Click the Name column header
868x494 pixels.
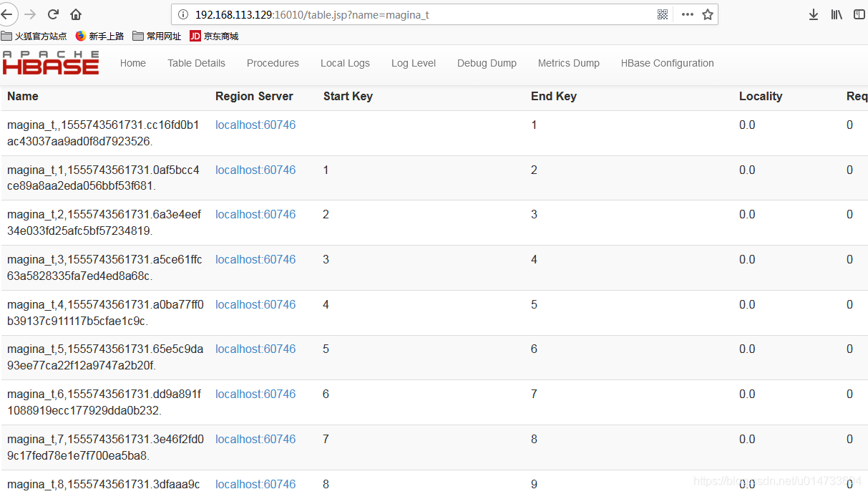[23, 96]
